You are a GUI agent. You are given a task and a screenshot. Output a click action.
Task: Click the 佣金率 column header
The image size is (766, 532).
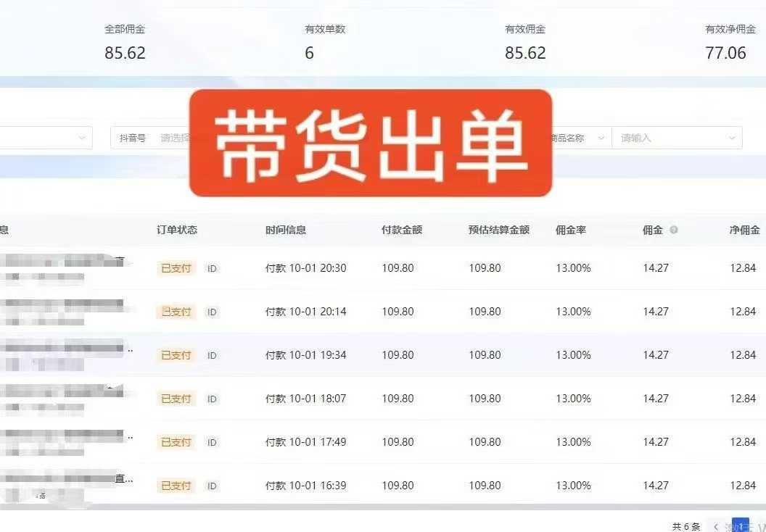571,230
